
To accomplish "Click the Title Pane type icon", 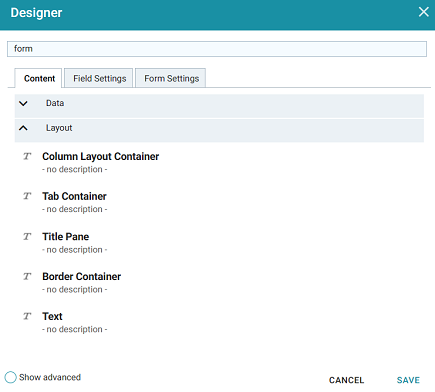I will [x=27, y=236].
